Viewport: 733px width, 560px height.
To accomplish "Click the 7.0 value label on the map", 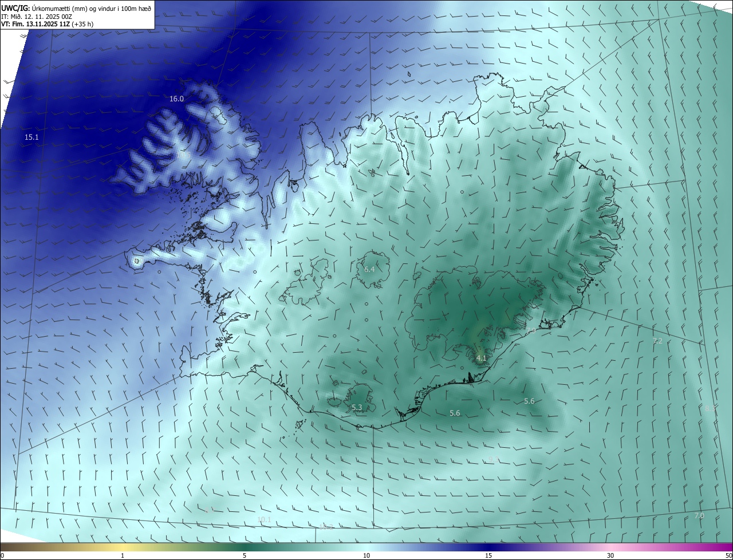I will (699, 515).
